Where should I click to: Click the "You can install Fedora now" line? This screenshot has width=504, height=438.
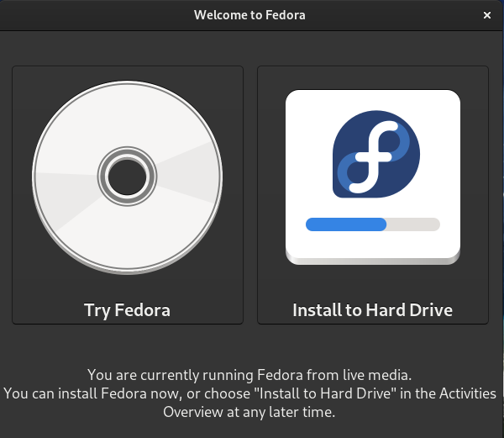point(249,393)
